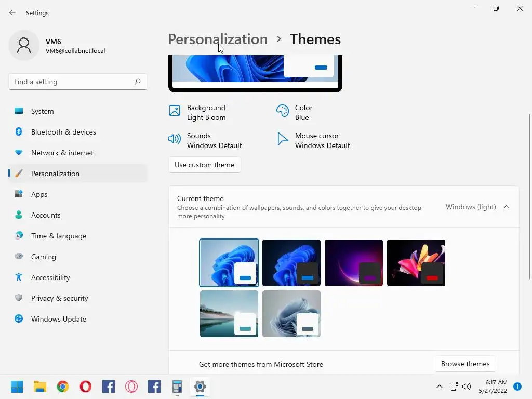
Task: Select the colorful Captured Motion theme
Action: [416, 263]
